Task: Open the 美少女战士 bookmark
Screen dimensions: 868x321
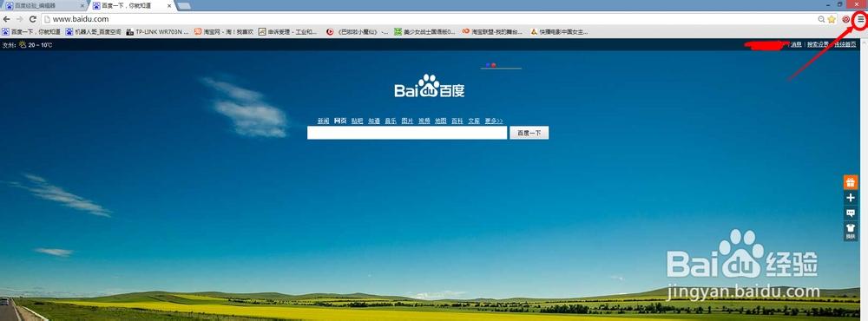Action: [424, 32]
